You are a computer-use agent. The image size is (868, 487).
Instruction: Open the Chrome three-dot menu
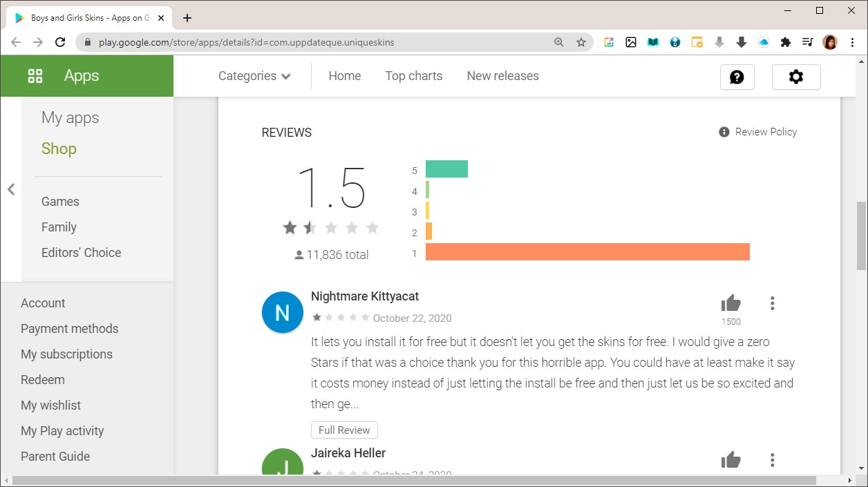852,42
